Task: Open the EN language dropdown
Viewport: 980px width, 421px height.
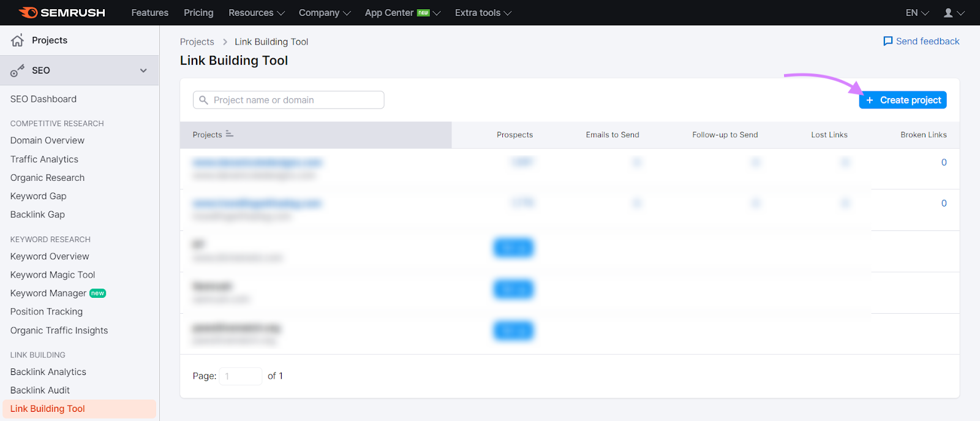Action: pyautogui.click(x=917, y=12)
